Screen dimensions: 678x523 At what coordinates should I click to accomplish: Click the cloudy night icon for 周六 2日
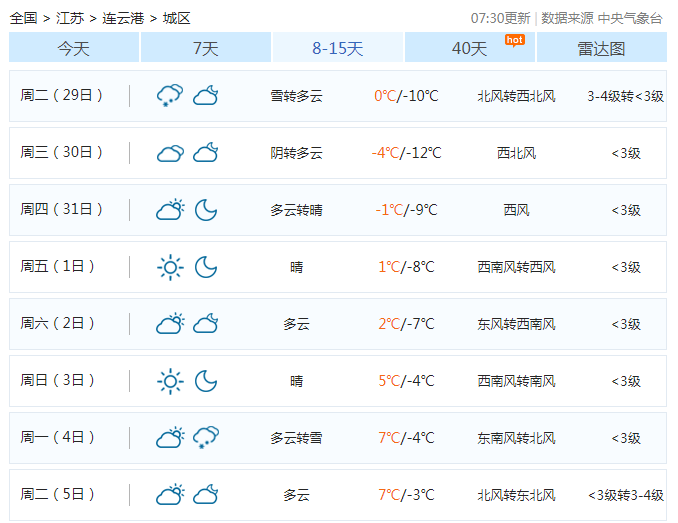coord(206,324)
